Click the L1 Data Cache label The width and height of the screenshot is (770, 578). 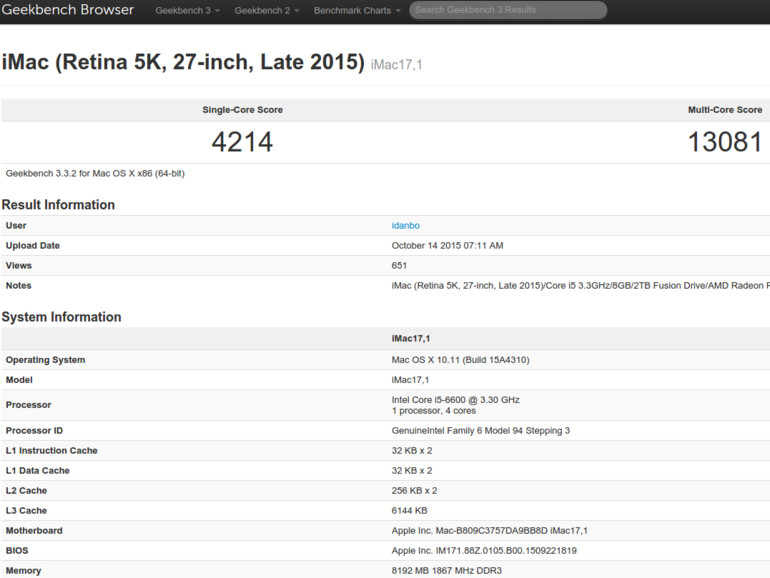(37, 471)
